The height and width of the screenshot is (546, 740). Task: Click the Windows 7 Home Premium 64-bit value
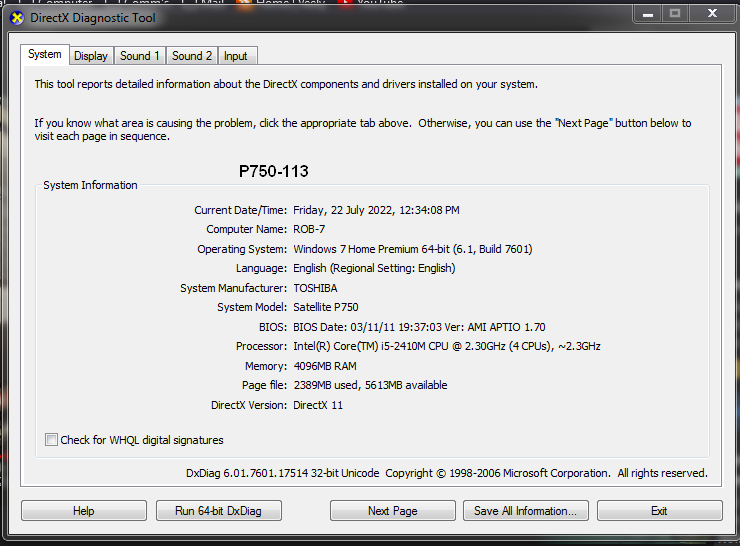413,249
